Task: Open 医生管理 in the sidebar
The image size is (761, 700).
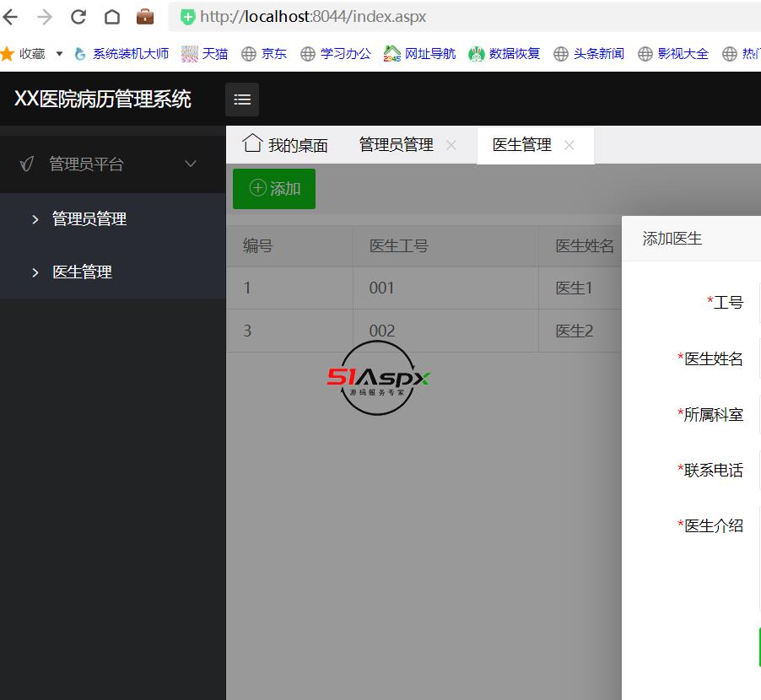Action: coord(82,272)
